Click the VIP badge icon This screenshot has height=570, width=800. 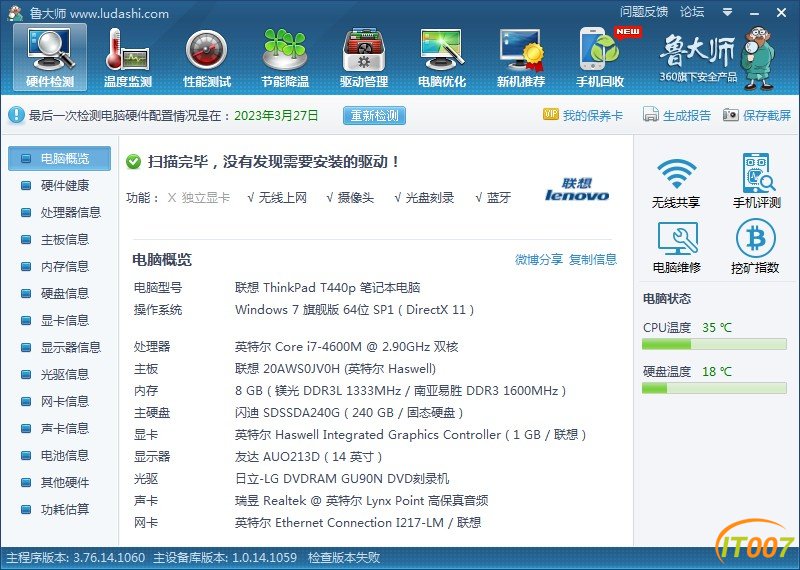[551, 114]
